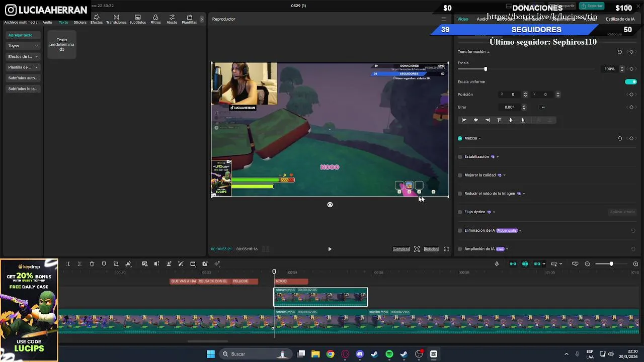Click the microphone record icon above timeline
Image resolution: width=644 pixels, height=362 pixels.
tap(497, 264)
